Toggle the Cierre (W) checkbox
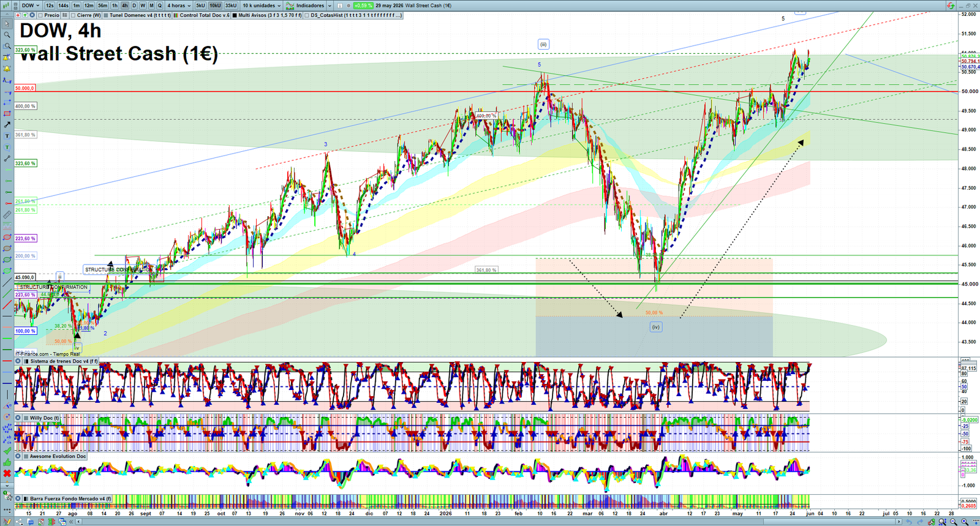The image size is (980, 526). tap(73, 15)
